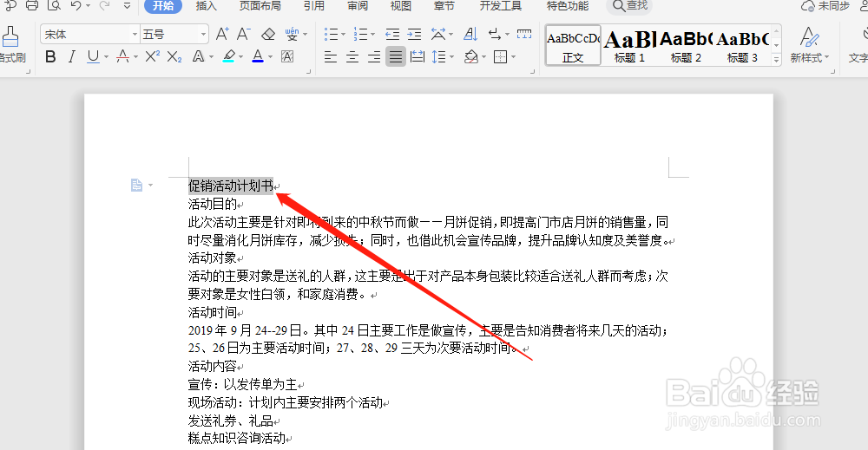Decrease paragraph indent

pyautogui.click(x=392, y=35)
